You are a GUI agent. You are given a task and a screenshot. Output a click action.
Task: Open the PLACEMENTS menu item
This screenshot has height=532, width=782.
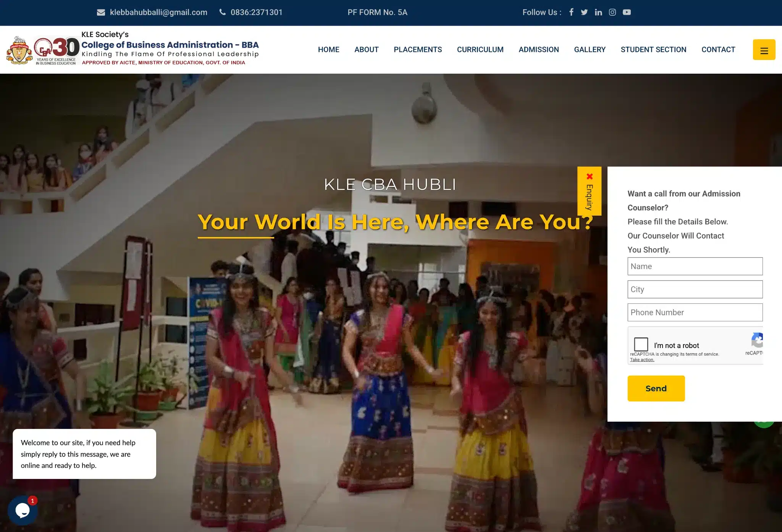[x=418, y=50]
